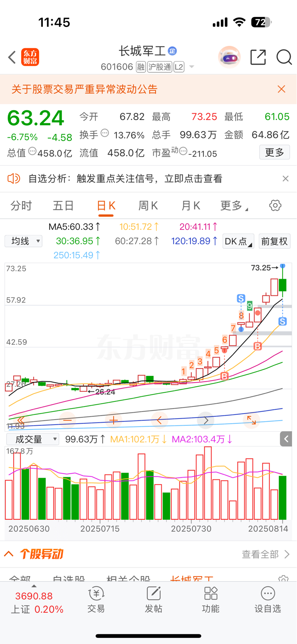Switch to the 周K tab
The image size is (297, 644).
point(148,205)
